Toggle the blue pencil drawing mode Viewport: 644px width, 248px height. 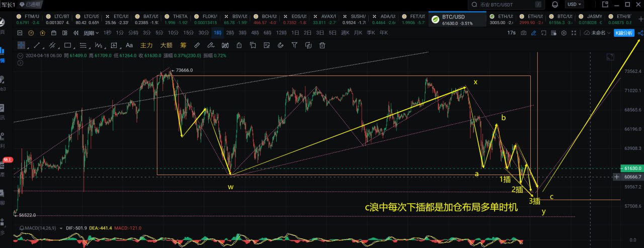(x=533, y=33)
